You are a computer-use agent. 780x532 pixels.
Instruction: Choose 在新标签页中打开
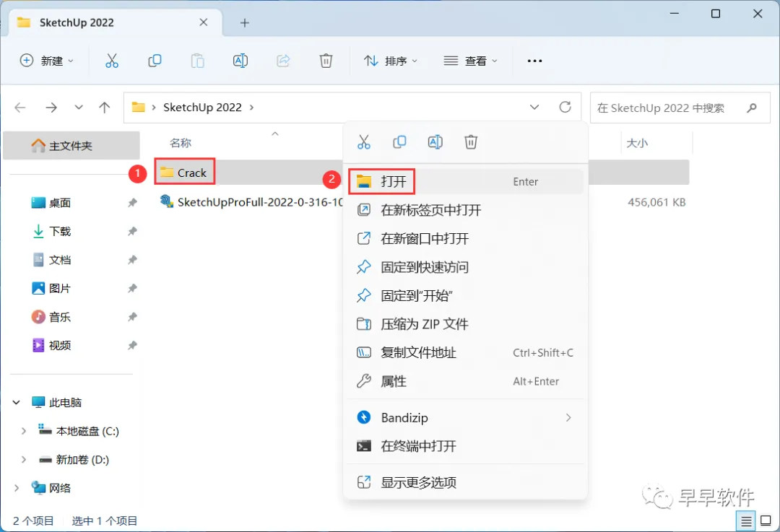coord(465,210)
